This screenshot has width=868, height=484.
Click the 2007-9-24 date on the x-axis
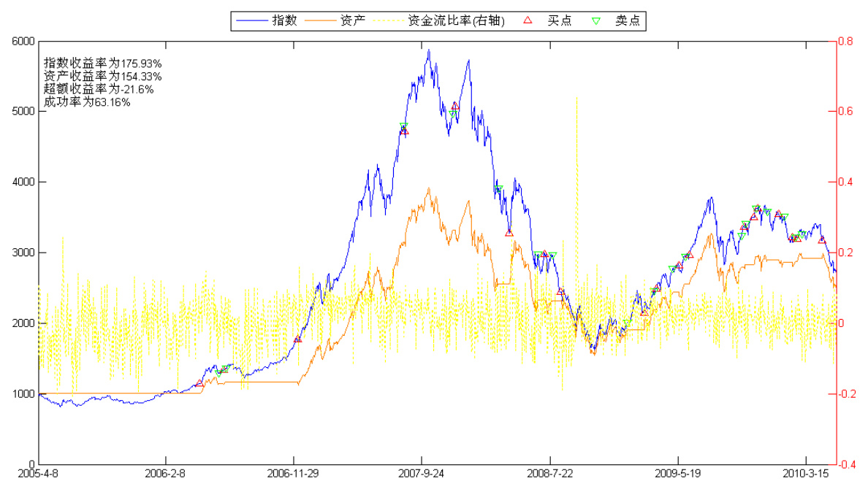coord(422,474)
